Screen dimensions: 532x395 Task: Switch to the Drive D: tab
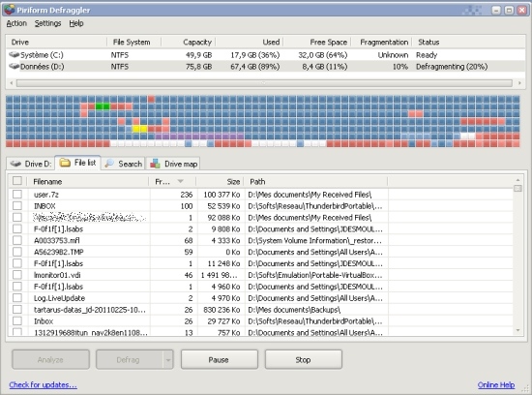[31, 164]
